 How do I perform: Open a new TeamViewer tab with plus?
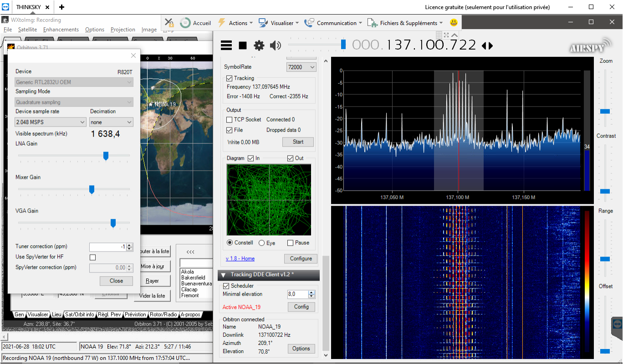pos(61,7)
